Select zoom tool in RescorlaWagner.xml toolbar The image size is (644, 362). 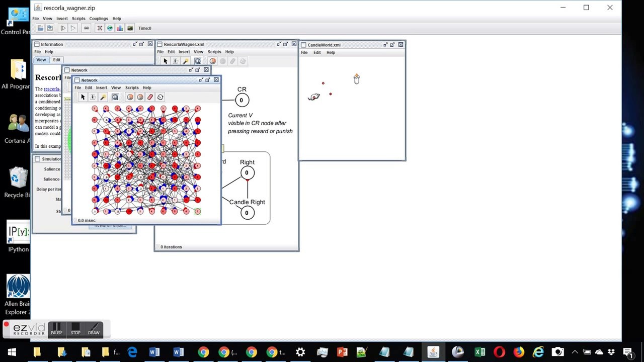(x=198, y=61)
